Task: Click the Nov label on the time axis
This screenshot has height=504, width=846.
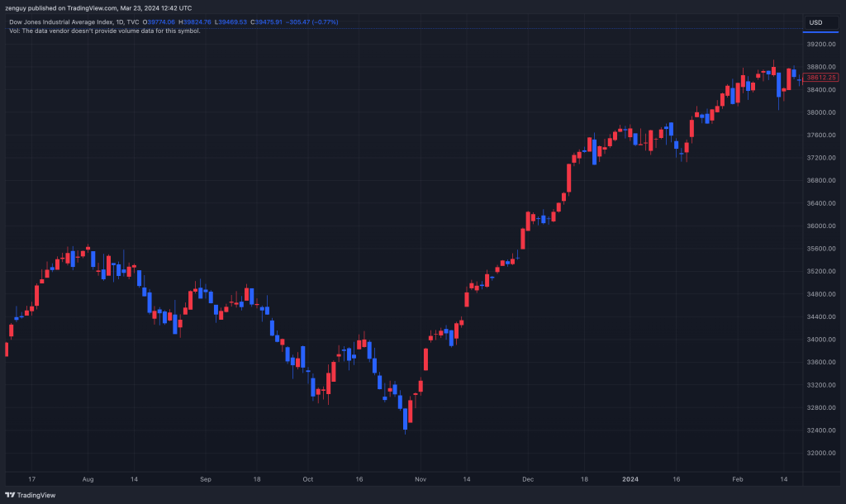Action: coord(421,479)
